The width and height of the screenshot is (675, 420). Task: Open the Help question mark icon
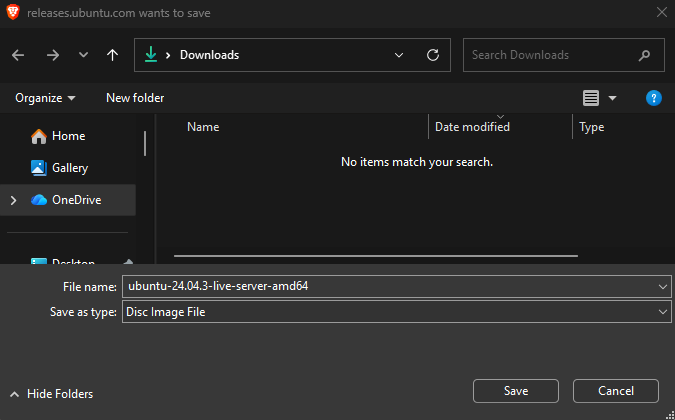[654, 98]
